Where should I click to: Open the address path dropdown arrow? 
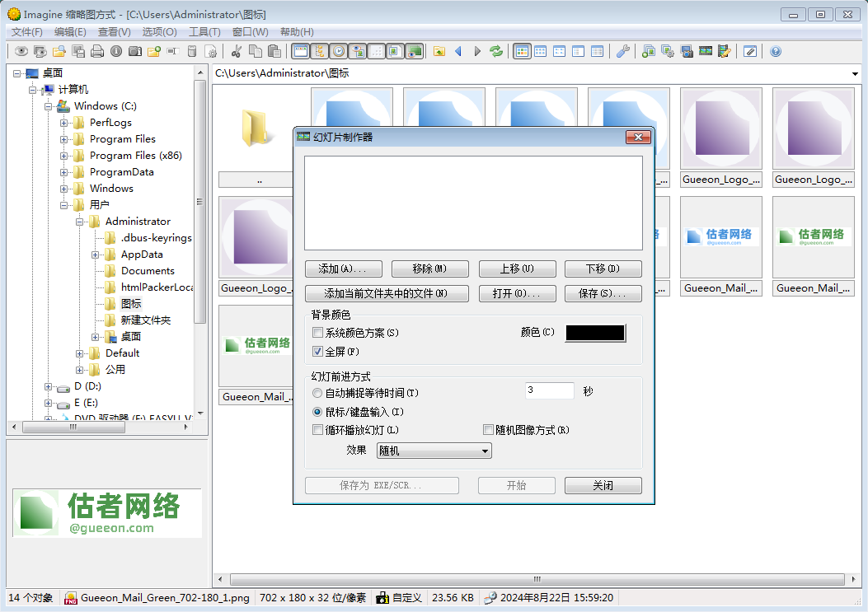(x=855, y=73)
